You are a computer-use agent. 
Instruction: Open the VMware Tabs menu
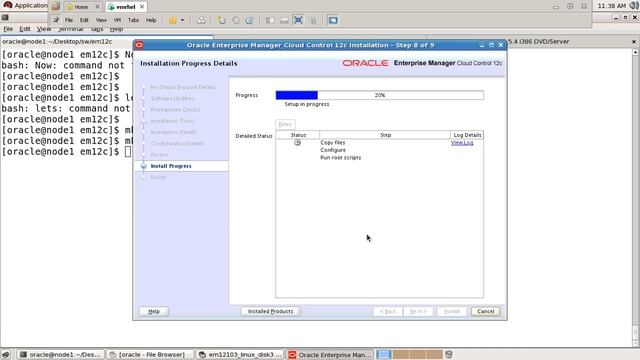pos(133,20)
